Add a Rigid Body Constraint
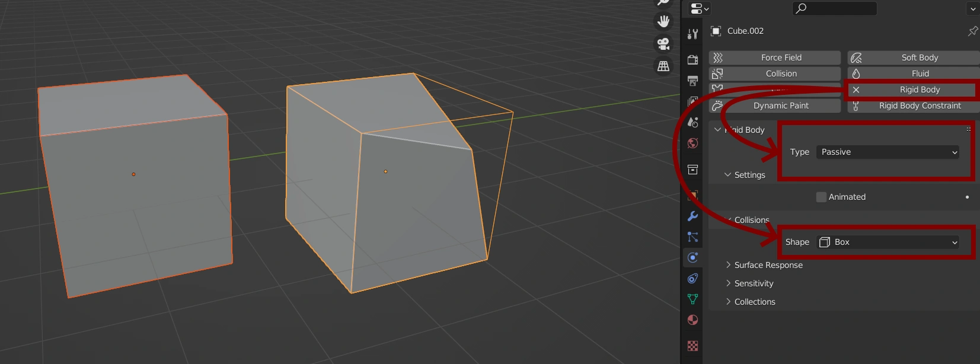This screenshot has height=364, width=980. [914, 106]
